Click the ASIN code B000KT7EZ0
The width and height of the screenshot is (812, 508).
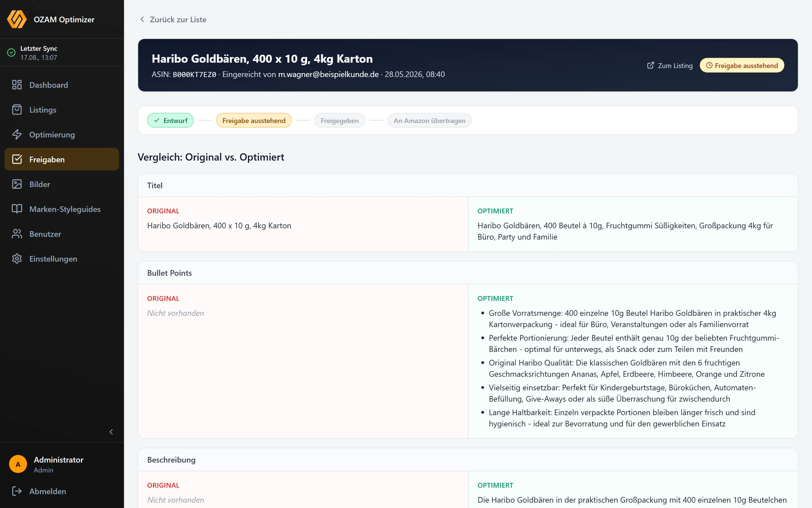click(194, 75)
